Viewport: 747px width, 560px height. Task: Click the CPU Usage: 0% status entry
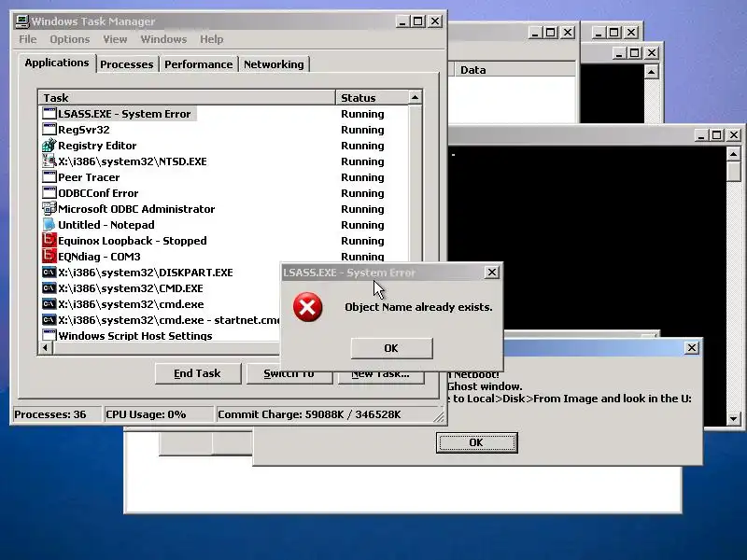coord(158,414)
